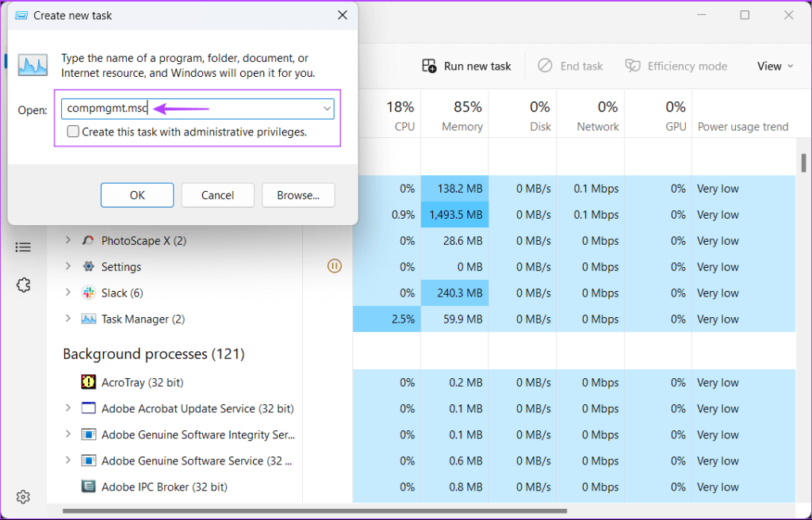812x520 pixels.
Task: Select Run new task from the toolbar
Action: tap(466, 66)
